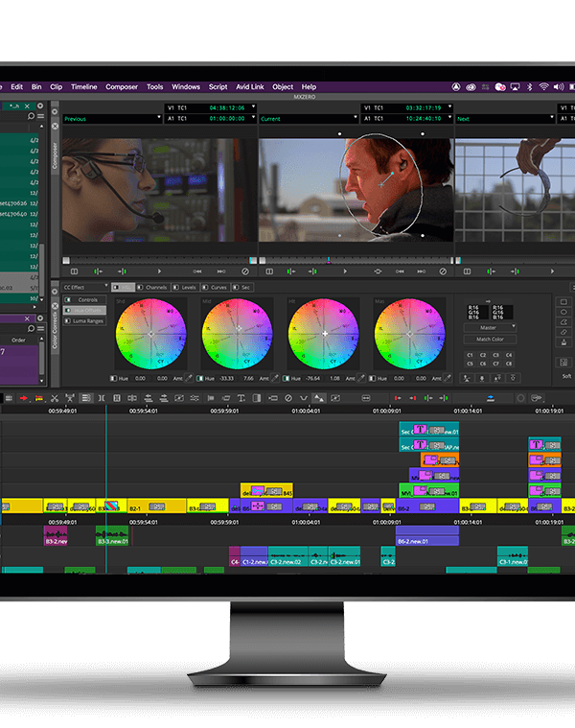Select the polygon shape tool

563,321
